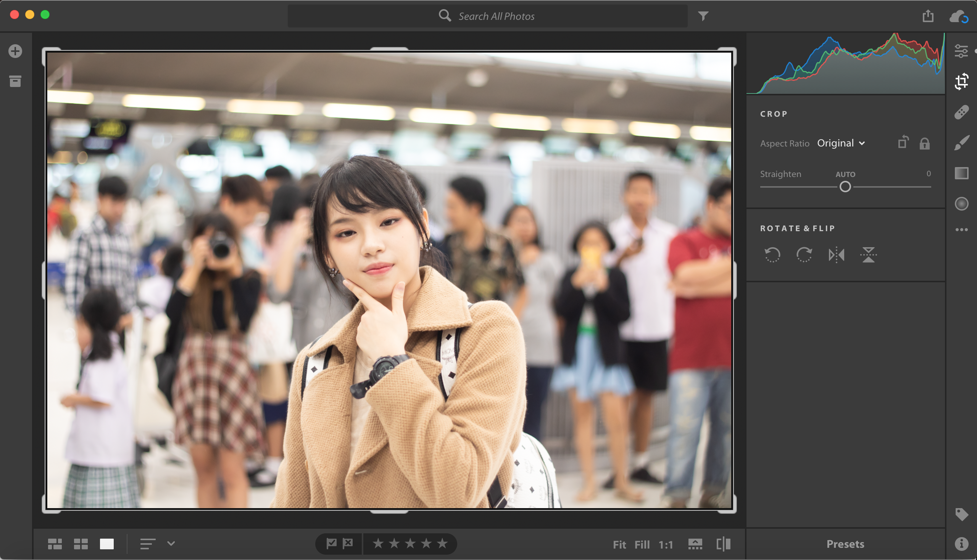Open the three-dots more options menu
This screenshot has height=560, width=977.
(961, 230)
